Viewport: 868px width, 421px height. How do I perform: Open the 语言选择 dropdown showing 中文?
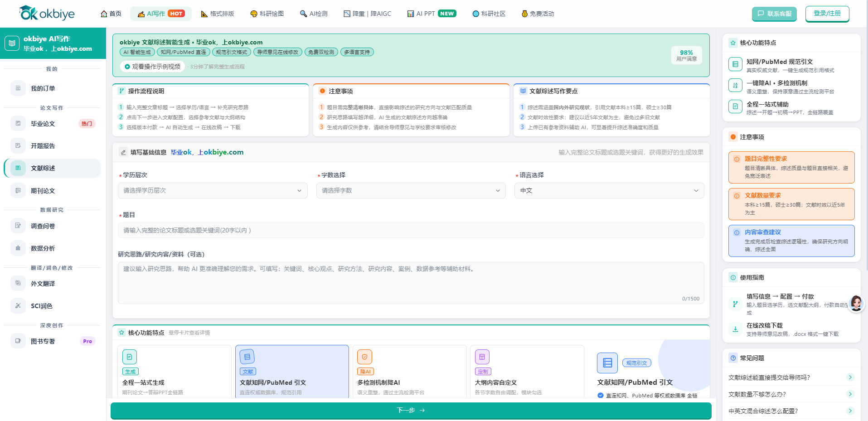609,190
